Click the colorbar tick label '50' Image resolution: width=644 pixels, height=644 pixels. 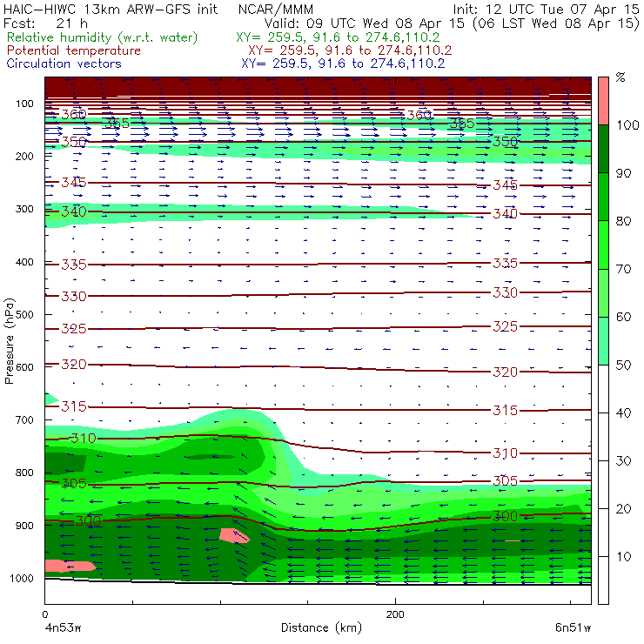coord(623,365)
